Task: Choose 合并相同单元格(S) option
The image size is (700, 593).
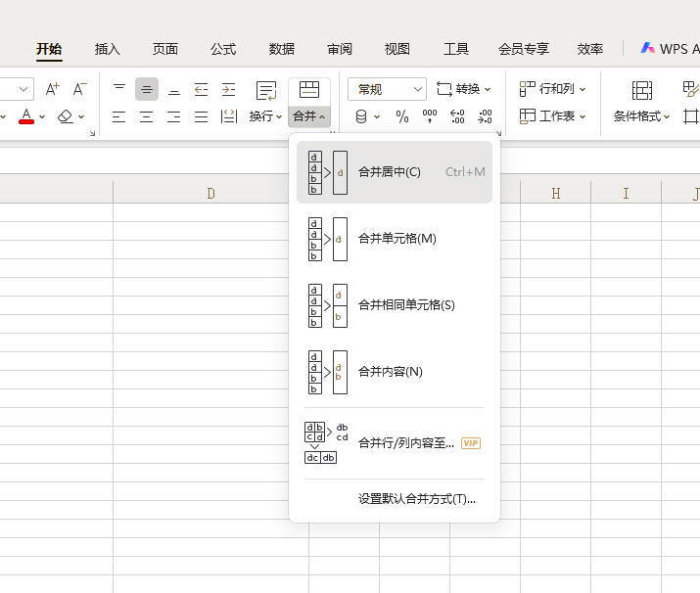Action: click(x=395, y=305)
